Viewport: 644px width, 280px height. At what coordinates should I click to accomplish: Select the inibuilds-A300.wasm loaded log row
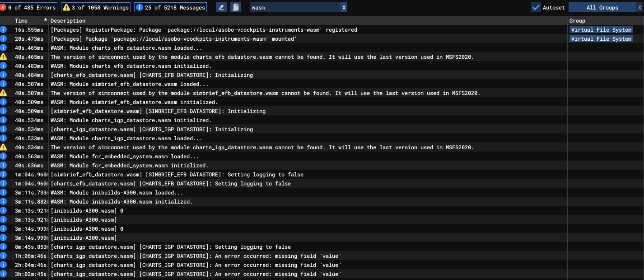click(x=322, y=192)
